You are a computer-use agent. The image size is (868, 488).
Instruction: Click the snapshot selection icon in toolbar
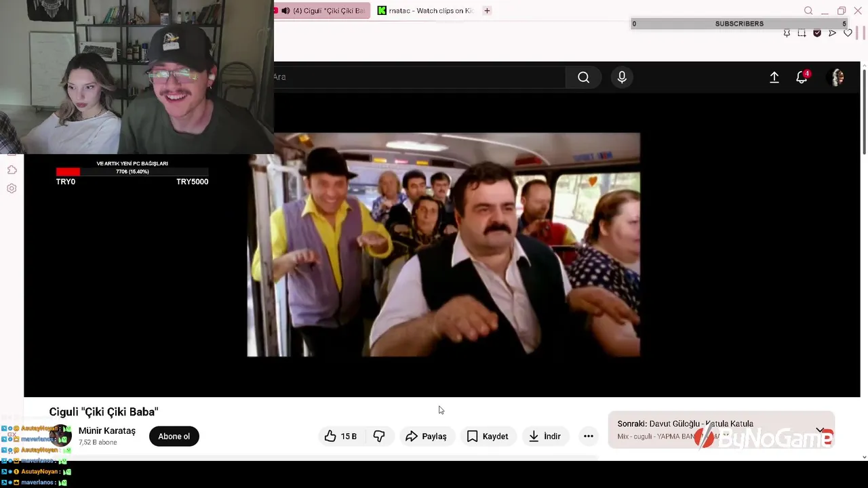pos(802,33)
